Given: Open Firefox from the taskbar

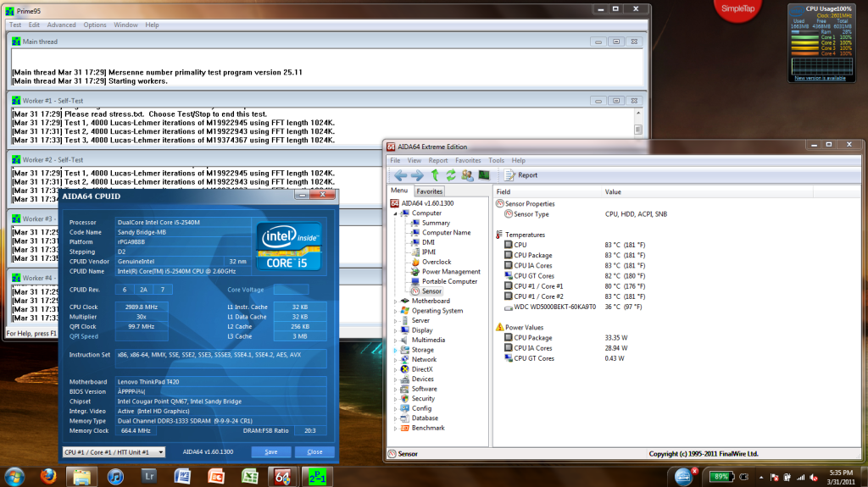Looking at the screenshot, I should pyautogui.click(x=48, y=477).
